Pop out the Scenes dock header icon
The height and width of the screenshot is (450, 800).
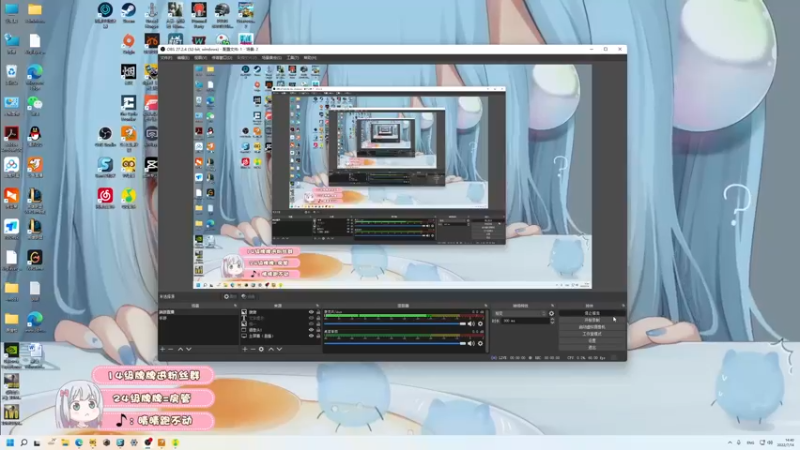[x=235, y=305]
